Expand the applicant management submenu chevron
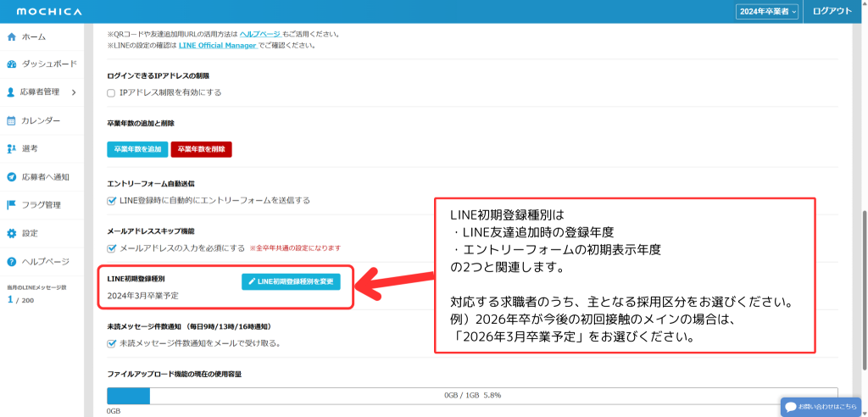Viewport: 868px width, 417px height. pos(74,92)
